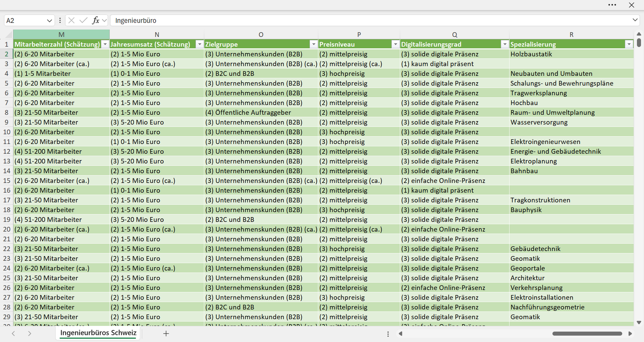
Task: Select the Energie- und Gebäudetechnik cell
Action: pyautogui.click(x=571, y=151)
